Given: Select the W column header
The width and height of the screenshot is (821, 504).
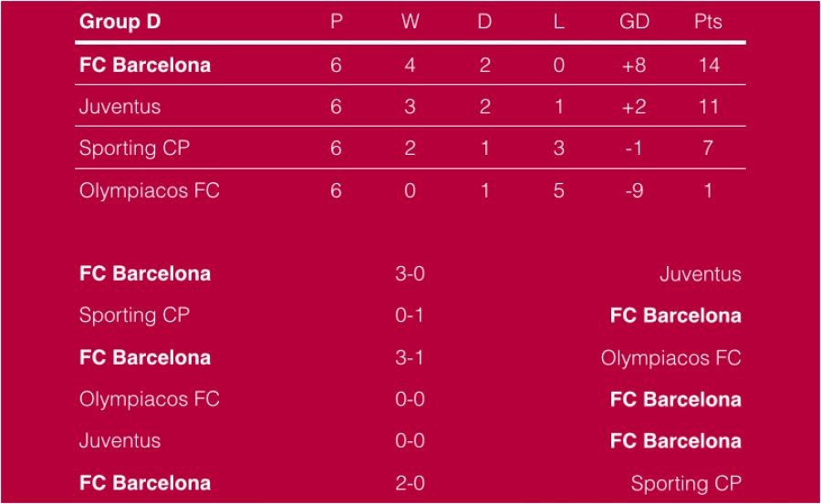Looking at the screenshot, I should pyautogui.click(x=410, y=22).
